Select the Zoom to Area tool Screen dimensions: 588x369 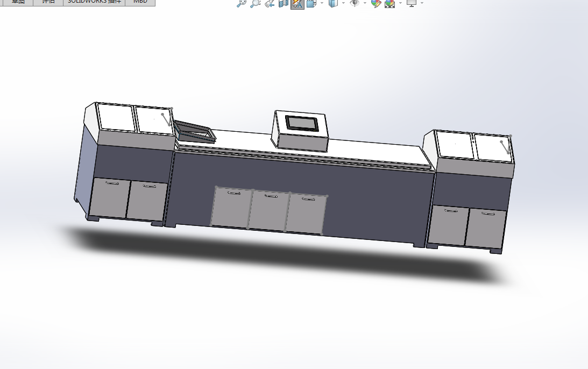[256, 3]
